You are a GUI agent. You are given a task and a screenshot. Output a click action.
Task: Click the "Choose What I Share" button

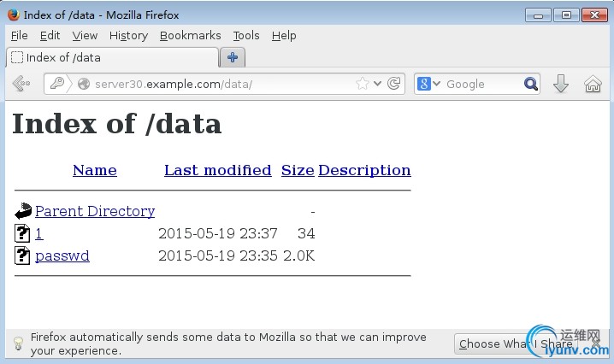[515, 343]
